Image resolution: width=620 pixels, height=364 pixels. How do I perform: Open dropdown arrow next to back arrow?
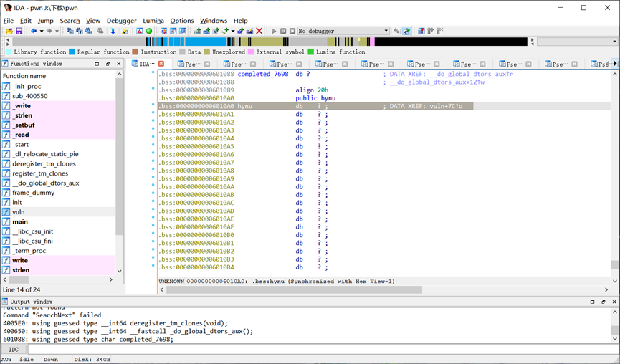[40, 32]
